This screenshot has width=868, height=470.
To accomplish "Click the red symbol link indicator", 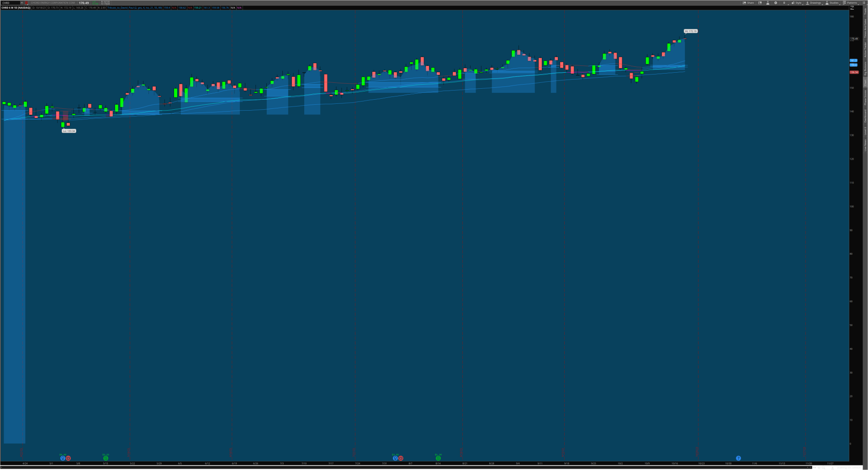I will pyautogui.click(x=26, y=3).
